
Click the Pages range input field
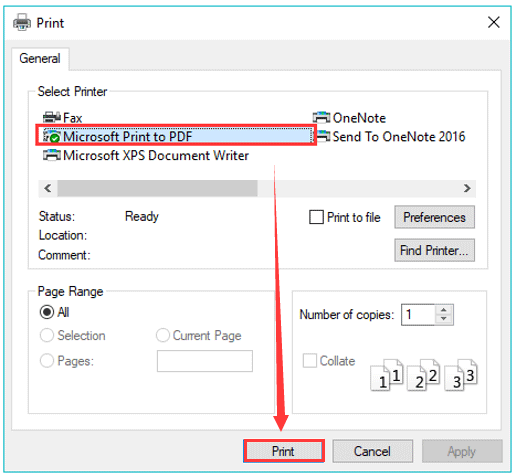(205, 361)
